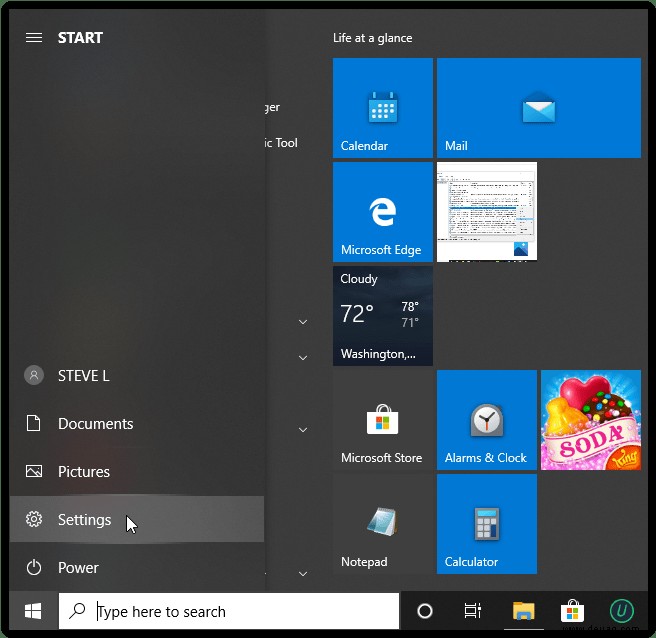Click the Life at a glance group header
Image resolution: width=656 pixels, height=638 pixels.
coord(372,38)
